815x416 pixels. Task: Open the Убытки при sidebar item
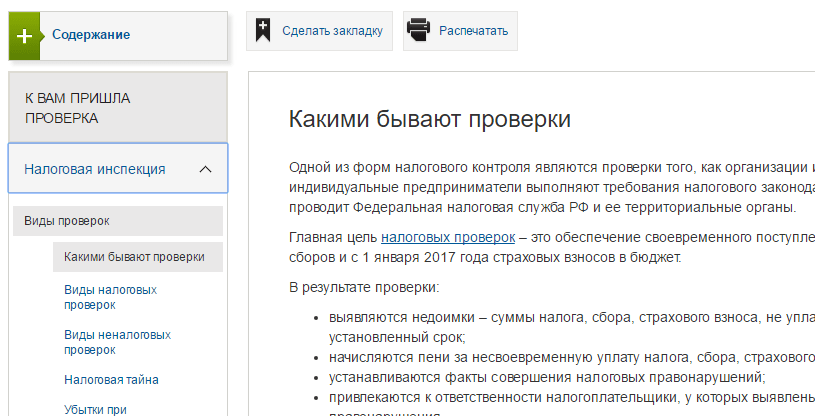pyautogui.click(x=96, y=409)
